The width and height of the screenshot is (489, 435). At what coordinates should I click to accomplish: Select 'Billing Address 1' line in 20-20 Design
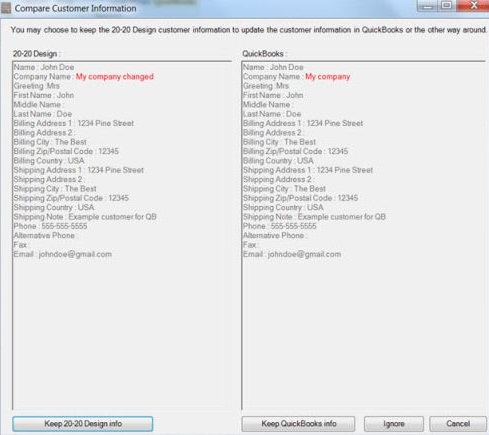tap(74, 123)
